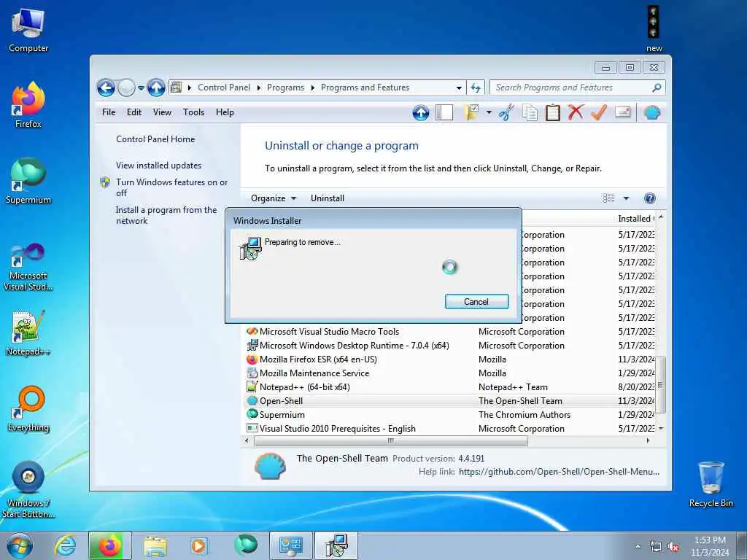The height and width of the screenshot is (560, 747).
Task: Click the Cut scissors toolbar icon
Action: coord(506,113)
